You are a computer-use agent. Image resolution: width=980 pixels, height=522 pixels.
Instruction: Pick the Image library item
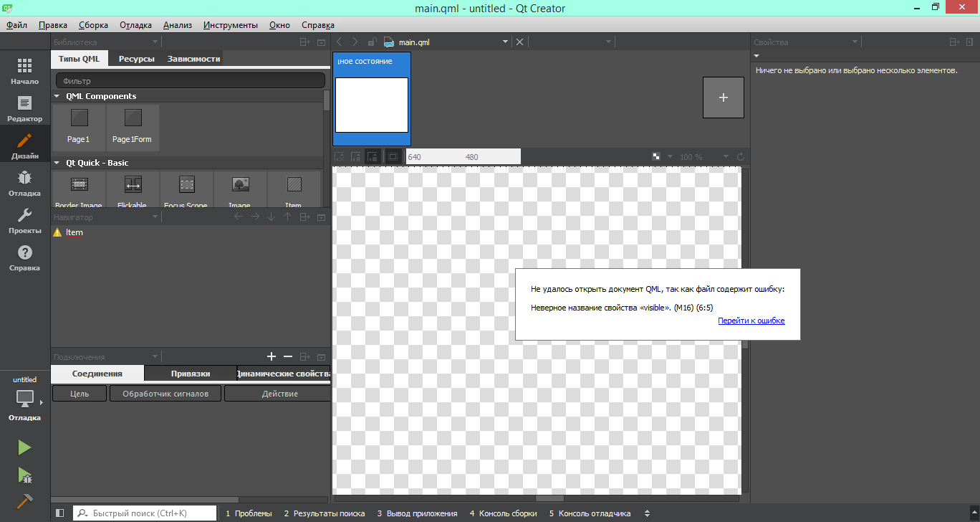(240, 190)
